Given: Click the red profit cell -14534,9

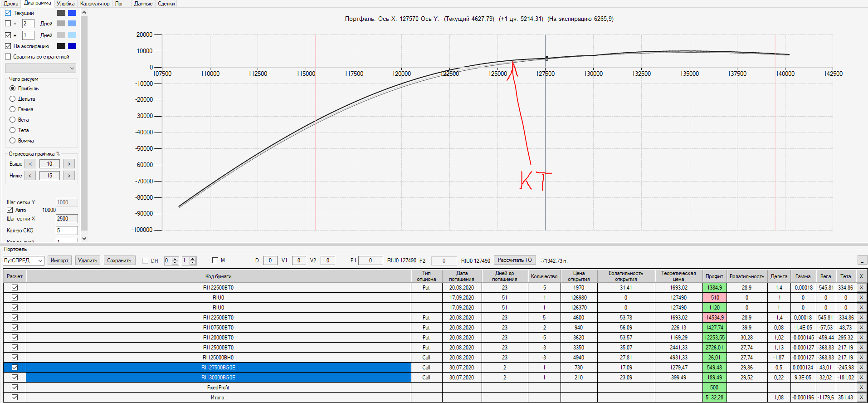Looking at the screenshot, I should coord(714,318).
